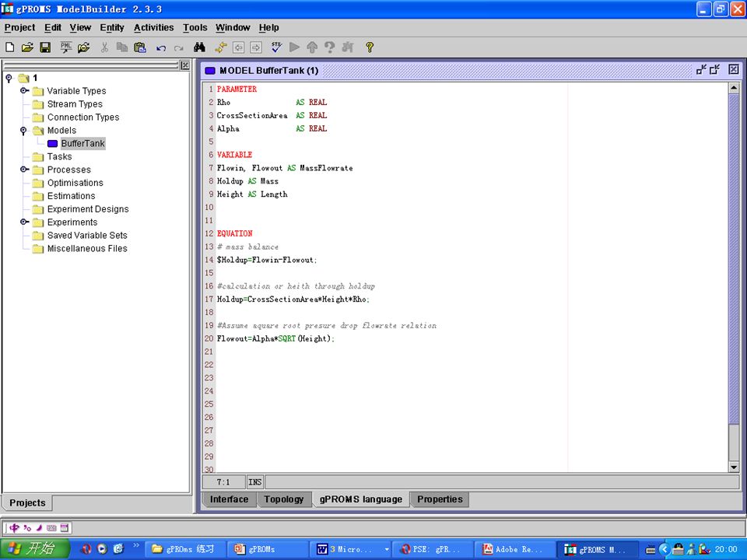The height and width of the screenshot is (560, 747).
Task: Collapse the root project node 1
Action: coord(9,78)
